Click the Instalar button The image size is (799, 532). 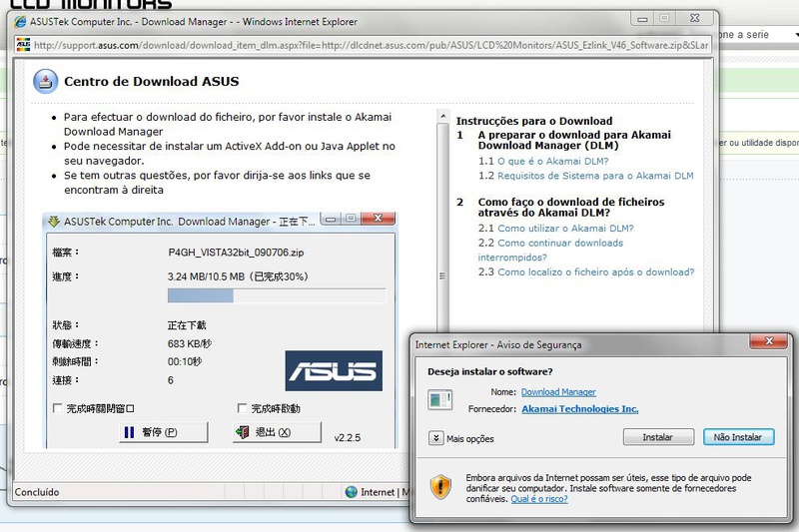click(658, 437)
